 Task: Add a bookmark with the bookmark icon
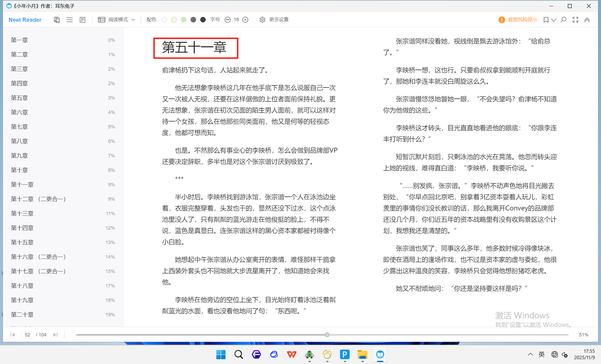(x=546, y=20)
